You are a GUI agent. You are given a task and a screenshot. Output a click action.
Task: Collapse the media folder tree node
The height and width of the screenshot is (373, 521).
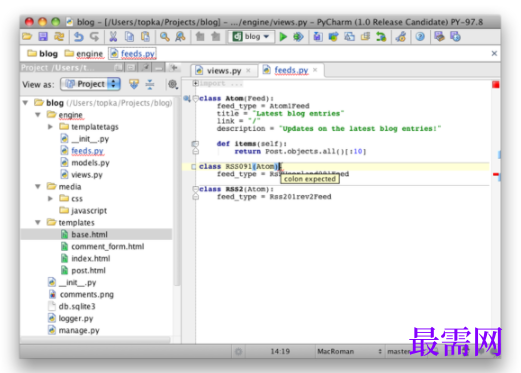(x=38, y=186)
